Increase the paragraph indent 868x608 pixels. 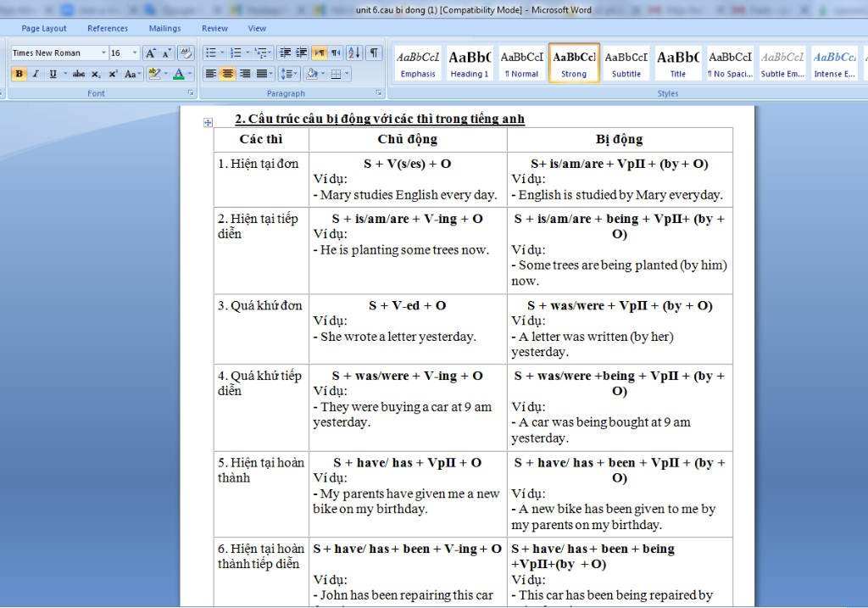(x=301, y=53)
